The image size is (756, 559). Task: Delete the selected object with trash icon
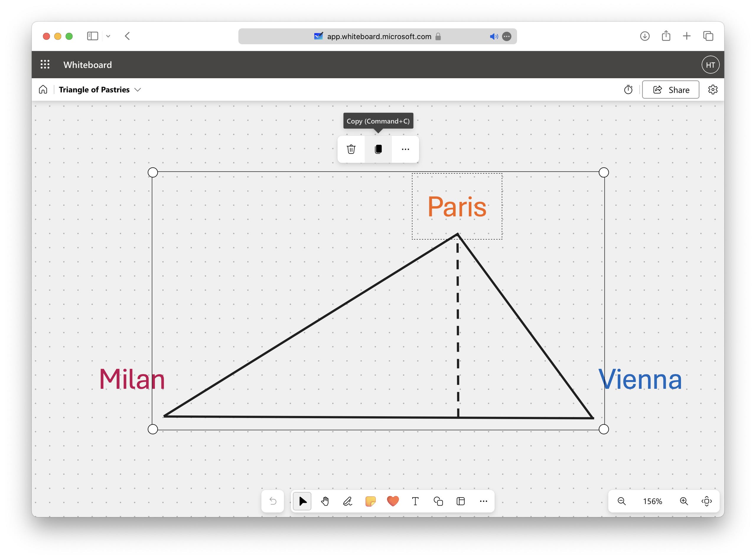coord(351,149)
